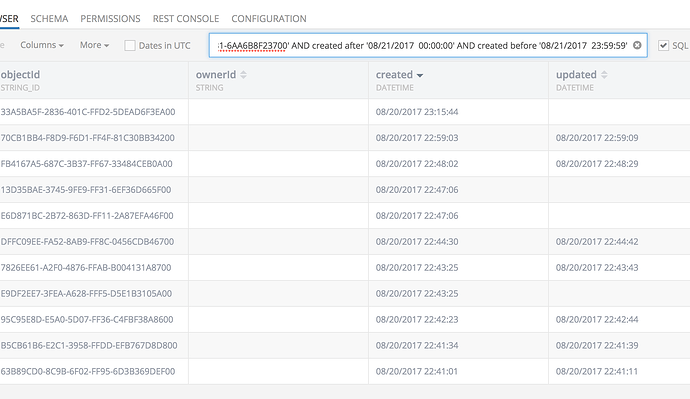Click created value 08/20/2017 22:42:23

coord(417,319)
